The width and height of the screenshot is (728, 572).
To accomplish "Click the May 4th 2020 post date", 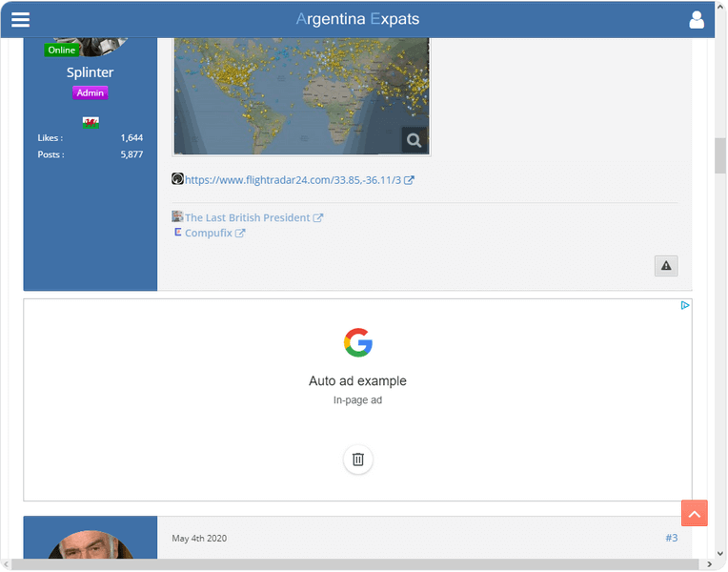I will pos(199,539).
